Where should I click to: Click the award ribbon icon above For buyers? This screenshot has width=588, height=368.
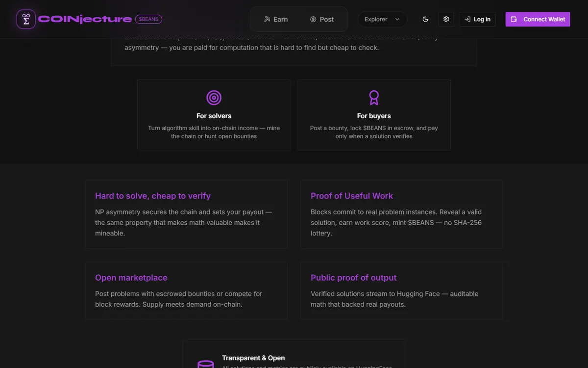(374, 98)
